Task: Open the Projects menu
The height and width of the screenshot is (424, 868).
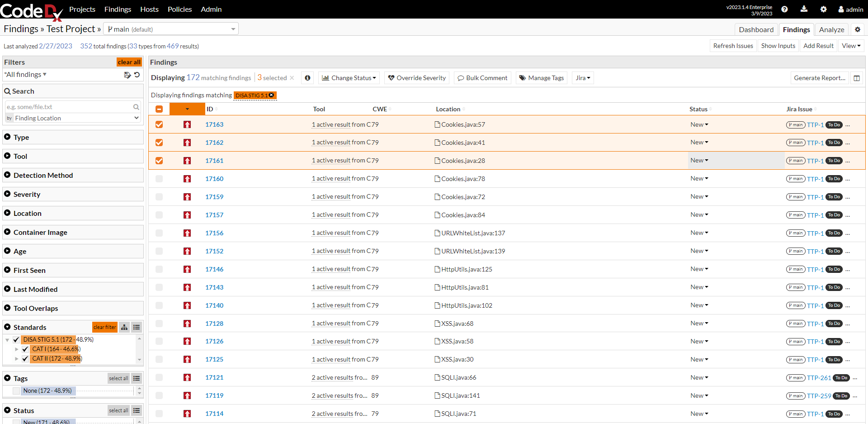Action: coord(82,9)
